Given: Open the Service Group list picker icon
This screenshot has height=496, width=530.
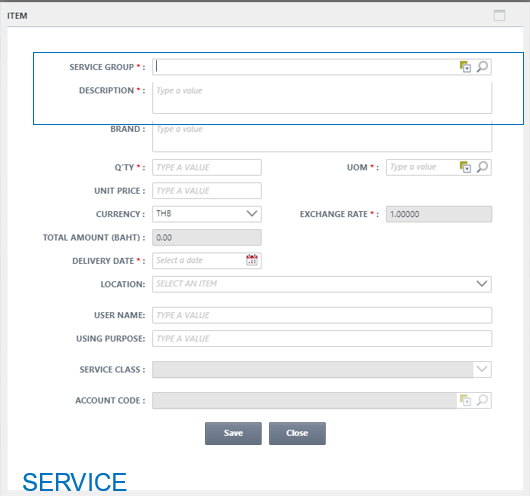Looking at the screenshot, I should [465, 67].
